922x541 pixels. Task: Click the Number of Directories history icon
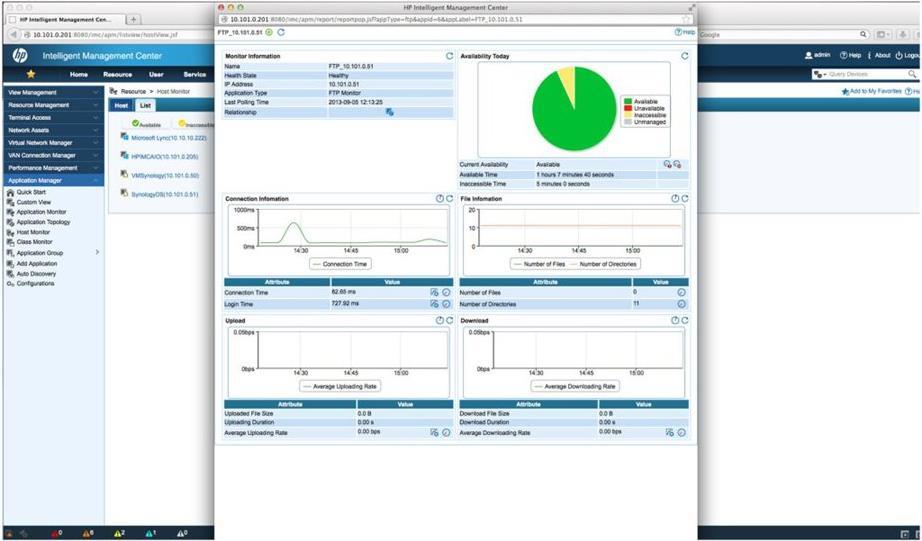pos(681,302)
